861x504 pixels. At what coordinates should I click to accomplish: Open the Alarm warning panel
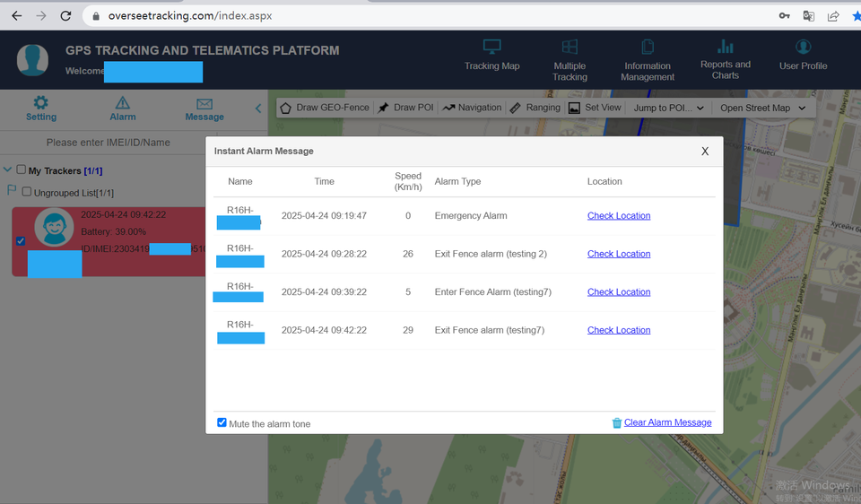pyautogui.click(x=123, y=108)
